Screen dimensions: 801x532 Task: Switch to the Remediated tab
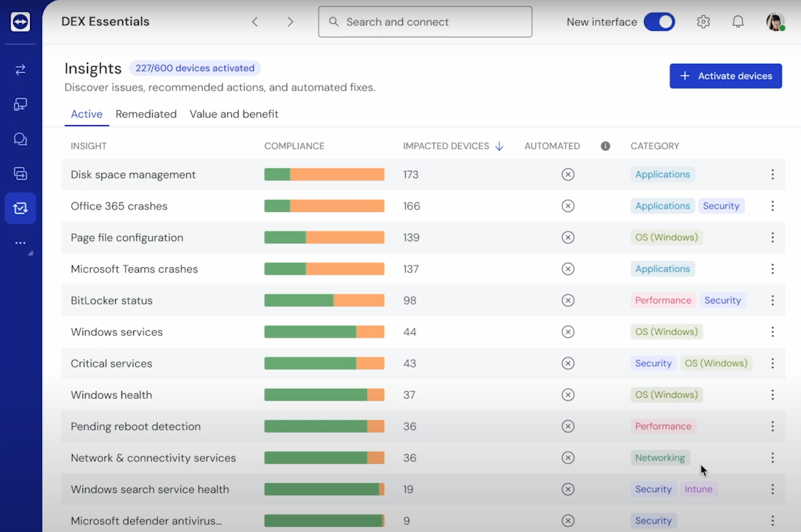tap(146, 114)
